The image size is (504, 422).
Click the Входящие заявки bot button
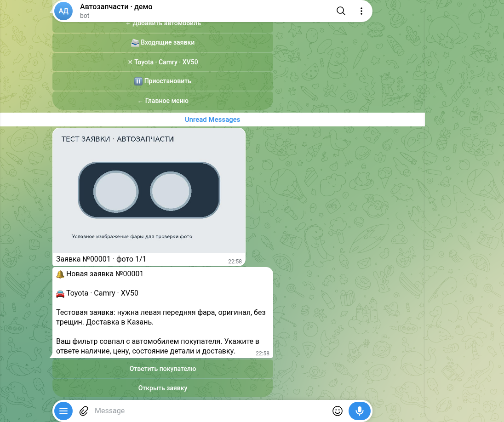tap(163, 42)
